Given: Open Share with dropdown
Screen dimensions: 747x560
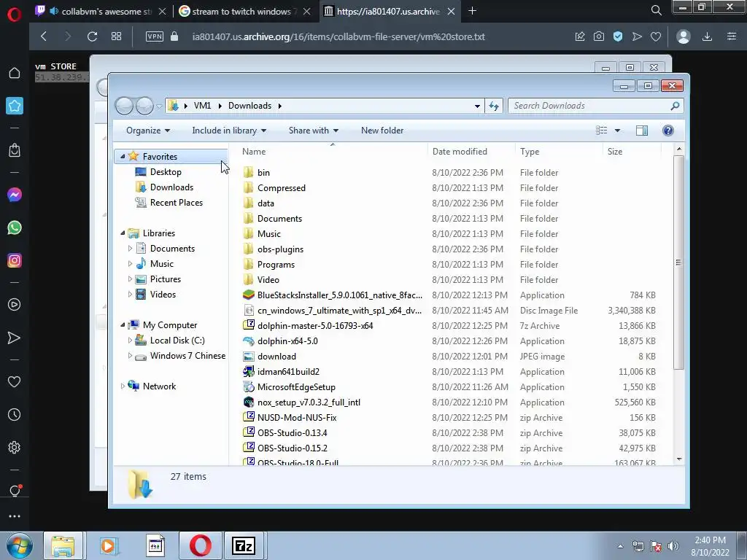Looking at the screenshot, I should pyautogui.click(x=314, y=131).
